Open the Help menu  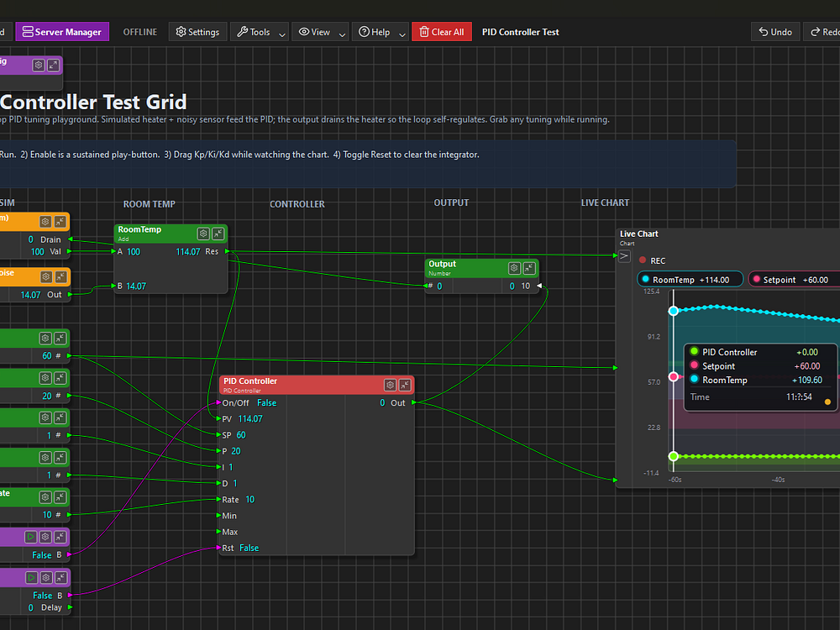pyautogui.click(x=375, y=32)
